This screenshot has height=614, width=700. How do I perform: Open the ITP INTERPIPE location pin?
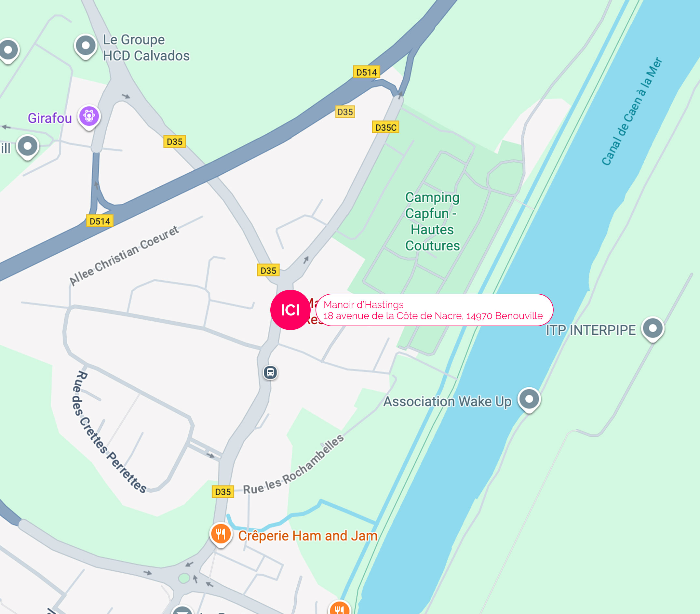pyautogui.click(x=653, y=329)
